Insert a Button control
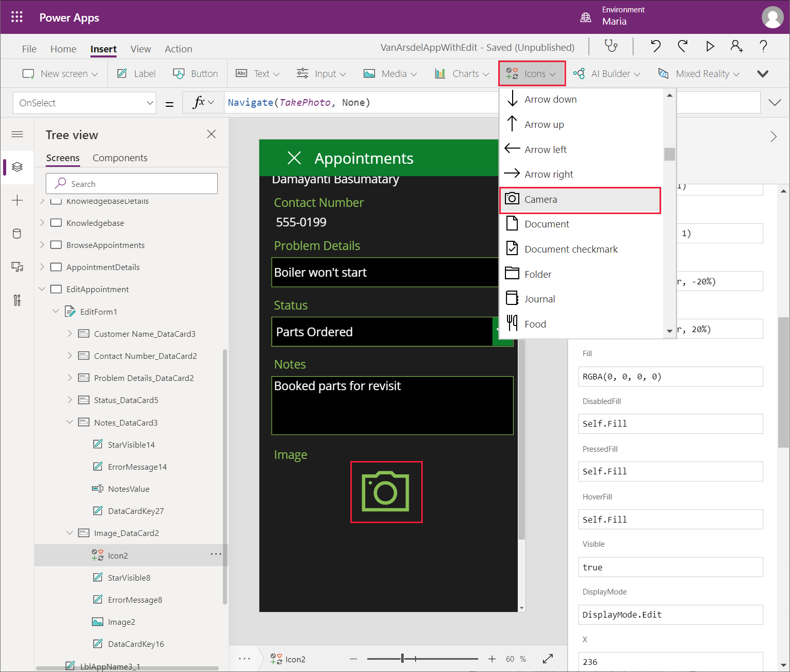 tap(196, 74)
